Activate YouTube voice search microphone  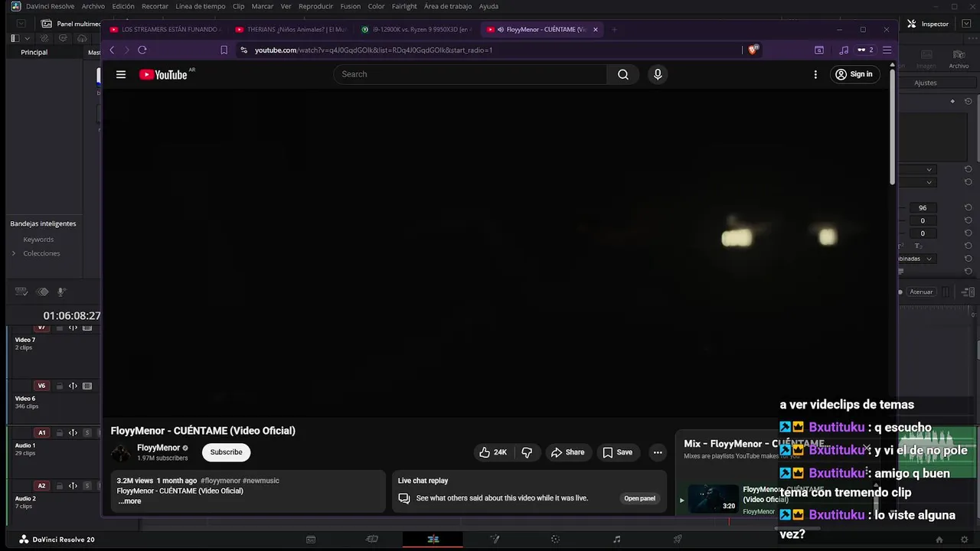click(657, 74)
